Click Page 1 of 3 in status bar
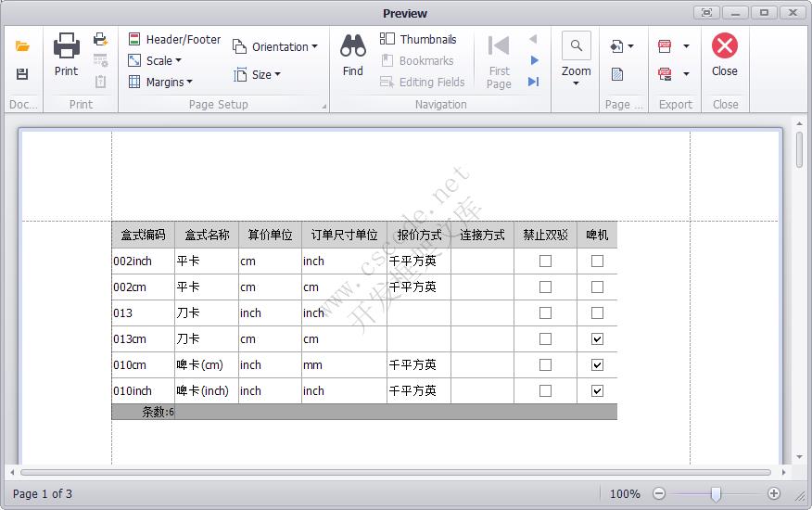This screenshot has height=510, width=812. point(43,494)
